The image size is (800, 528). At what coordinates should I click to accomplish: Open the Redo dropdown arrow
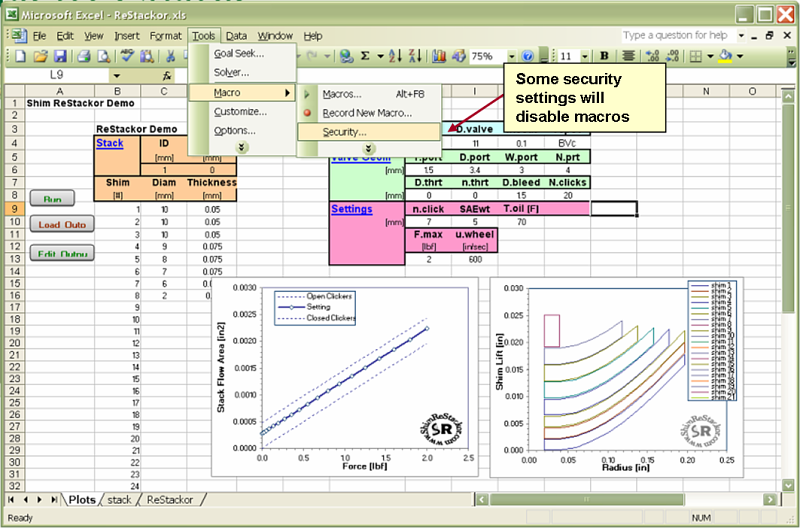(328, 56)
